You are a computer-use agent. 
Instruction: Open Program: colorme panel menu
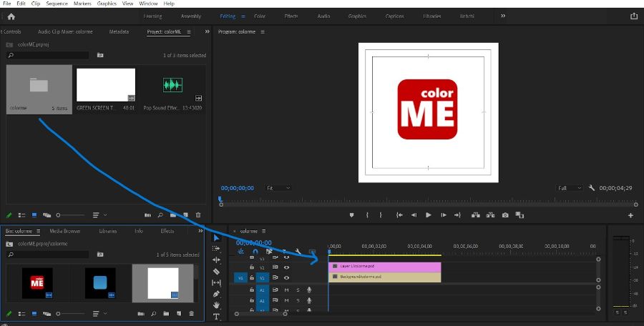point(263,31)
